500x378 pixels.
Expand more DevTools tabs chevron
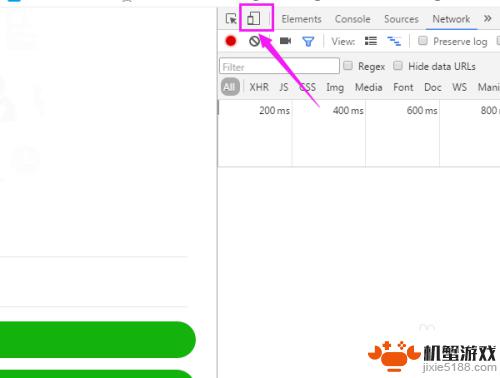click(x=487, y=19)
